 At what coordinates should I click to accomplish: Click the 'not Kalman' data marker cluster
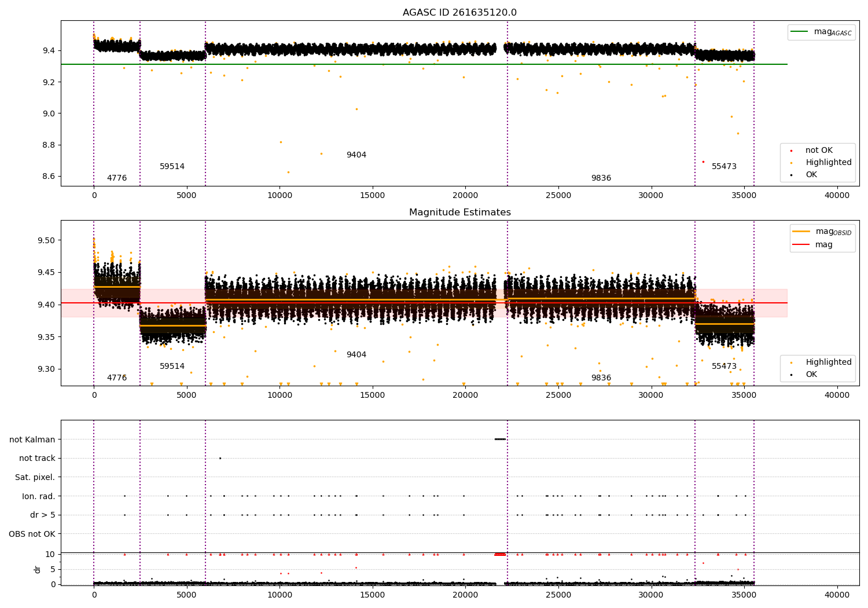pyautogui.click(x=500, y=439)
